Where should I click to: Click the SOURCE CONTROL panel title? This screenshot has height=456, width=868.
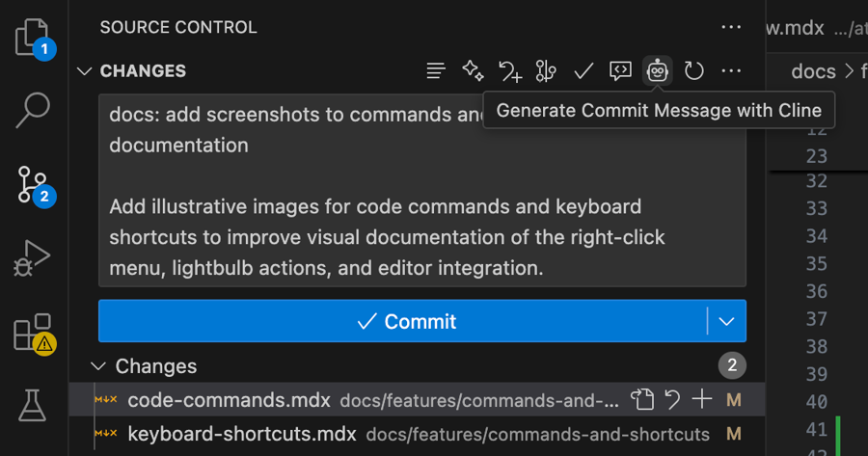coord(178,27)
